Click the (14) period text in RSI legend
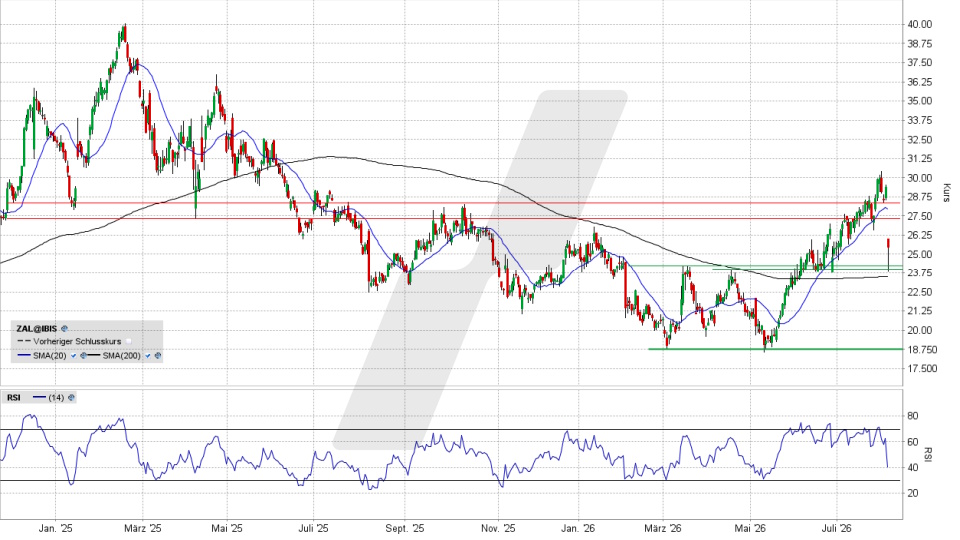Viewport: 960px width, 540px height. (x=56, y=397)
